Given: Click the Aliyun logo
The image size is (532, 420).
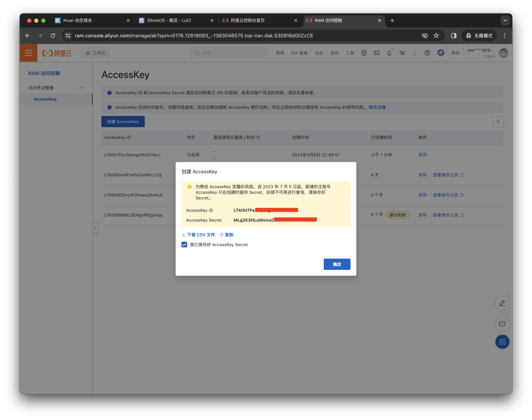Looking at the screenshot, I should point(57,54).
